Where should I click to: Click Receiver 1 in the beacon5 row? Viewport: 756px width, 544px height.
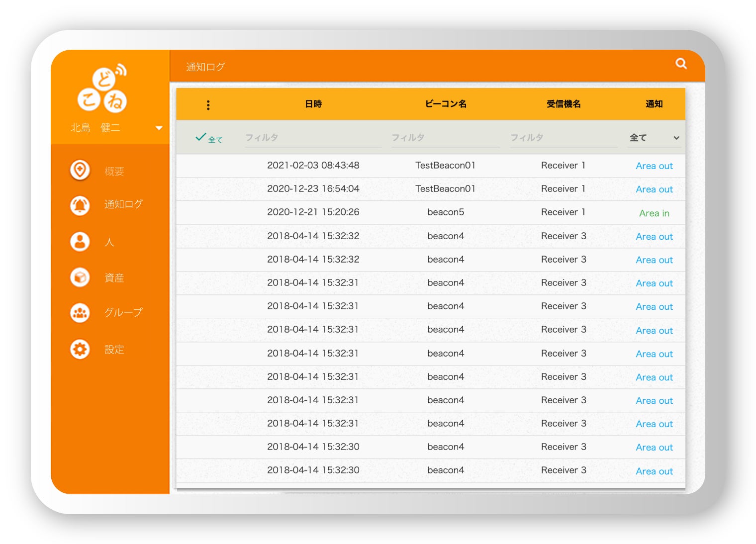click(x=563, y=212)
